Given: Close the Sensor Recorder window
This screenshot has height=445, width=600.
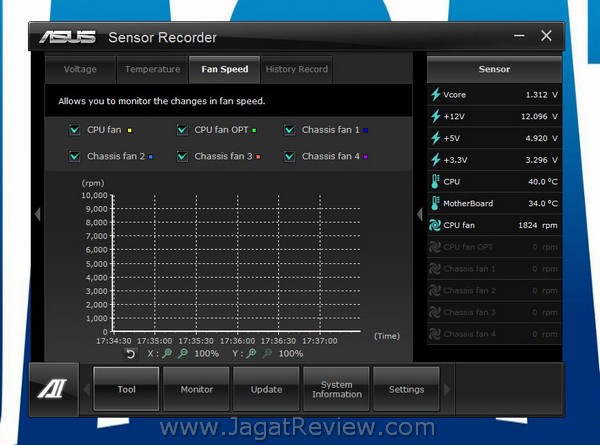Looking at the screenshot, I should point(546,36).
